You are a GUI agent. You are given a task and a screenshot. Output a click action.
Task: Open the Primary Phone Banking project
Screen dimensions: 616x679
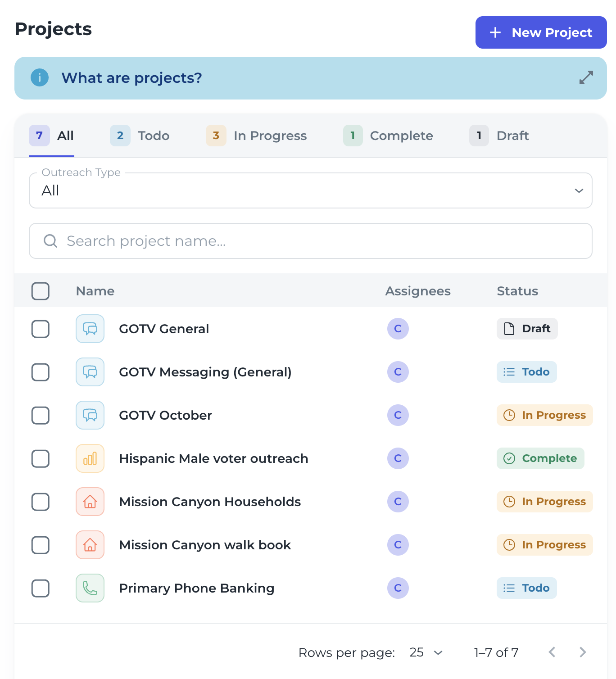(x=196, y=588)
